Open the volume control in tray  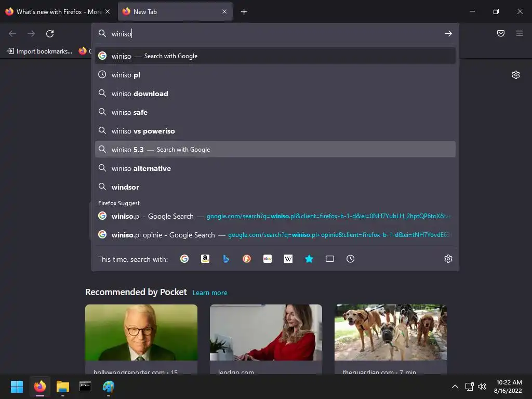pos(482,387)
